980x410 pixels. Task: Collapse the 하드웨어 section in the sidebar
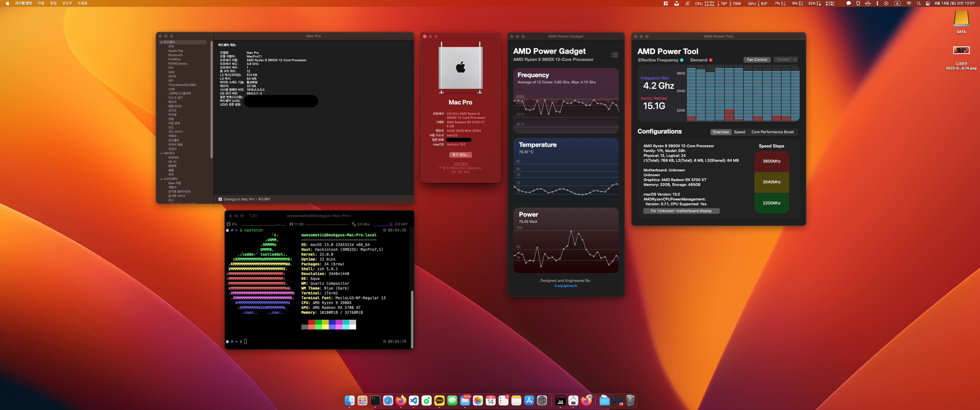click(x=161, y=42)
